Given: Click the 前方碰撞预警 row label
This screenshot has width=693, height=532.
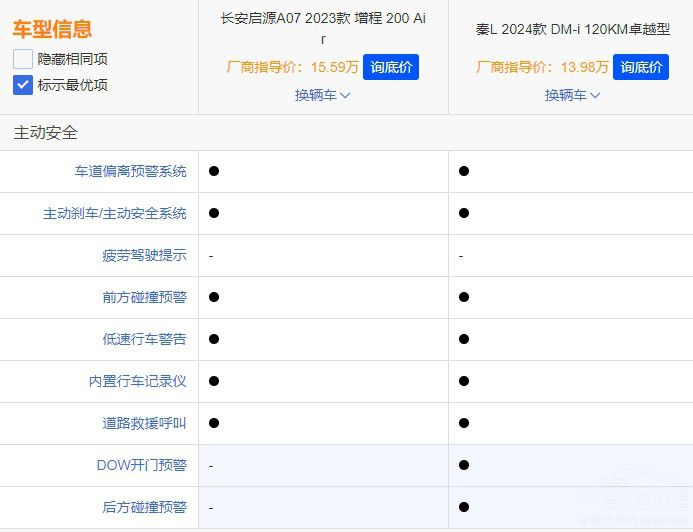Looking at the screenshot, I should coord(144,297).
